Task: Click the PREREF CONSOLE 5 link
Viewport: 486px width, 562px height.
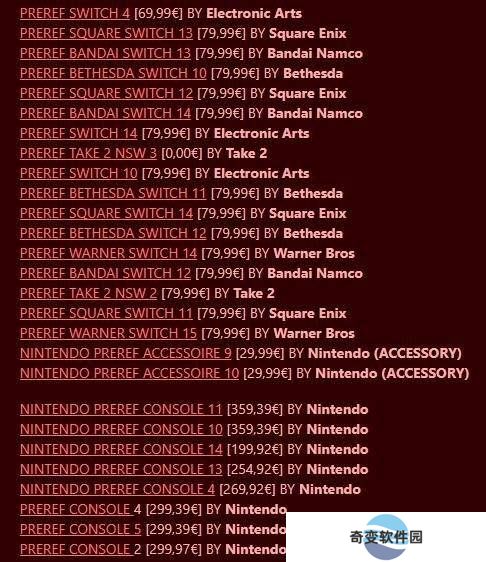Action: (x=81, y=529)
